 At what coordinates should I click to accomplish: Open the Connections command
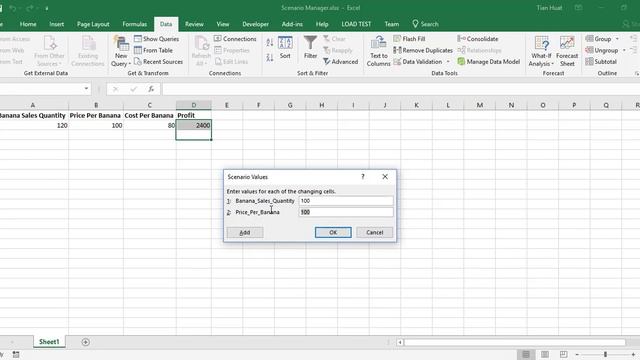click(x=235, y=39)
